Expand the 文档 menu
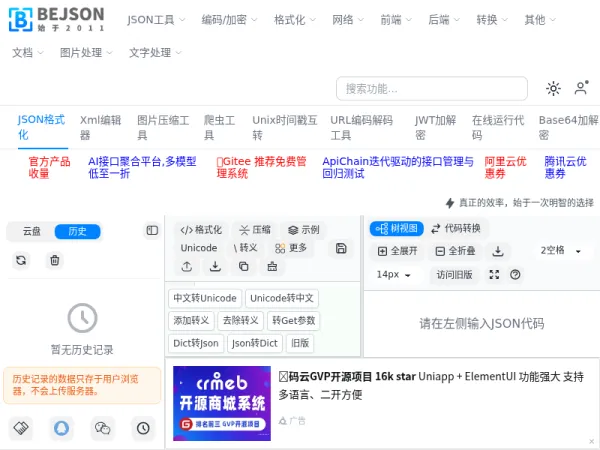This screenshot has width=600, height=450. point(28,52)
